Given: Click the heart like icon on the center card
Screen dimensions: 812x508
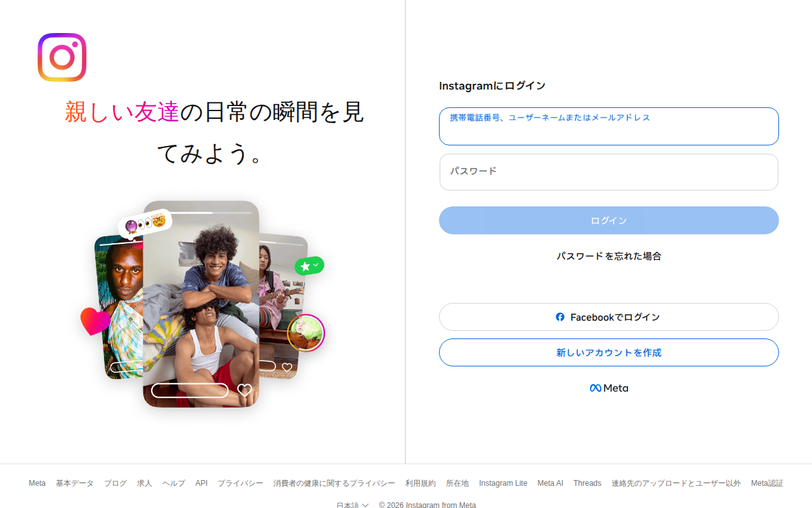Looking at the screenshot, I should coord(245,391).
